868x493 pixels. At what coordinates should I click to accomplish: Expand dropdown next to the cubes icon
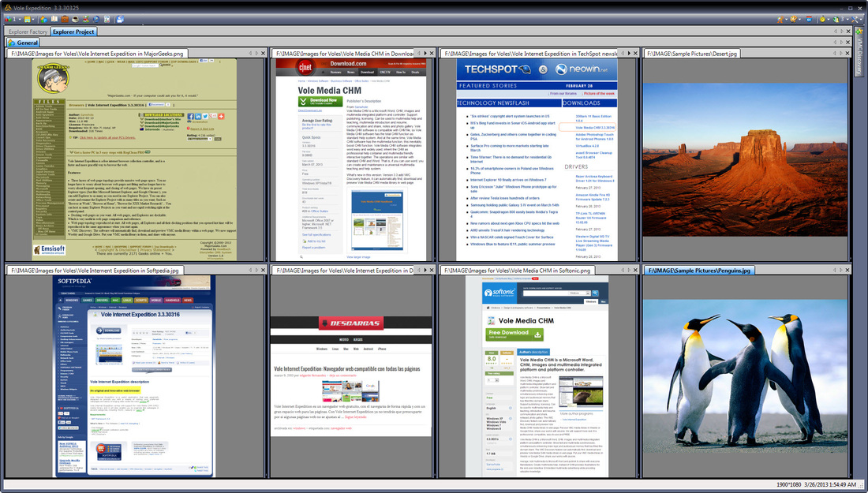point(20,20)
